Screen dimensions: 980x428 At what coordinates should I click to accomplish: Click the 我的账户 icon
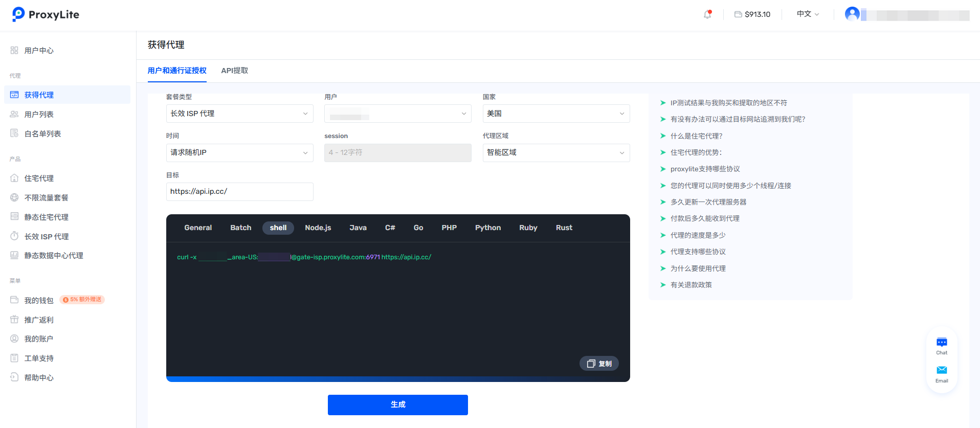click(14, 339)
